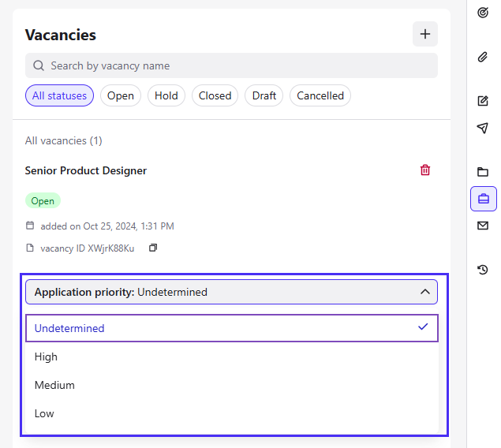Show Draft status vacancies
Viewport: 501px width, 448px height.
click(x=264, y=95)
